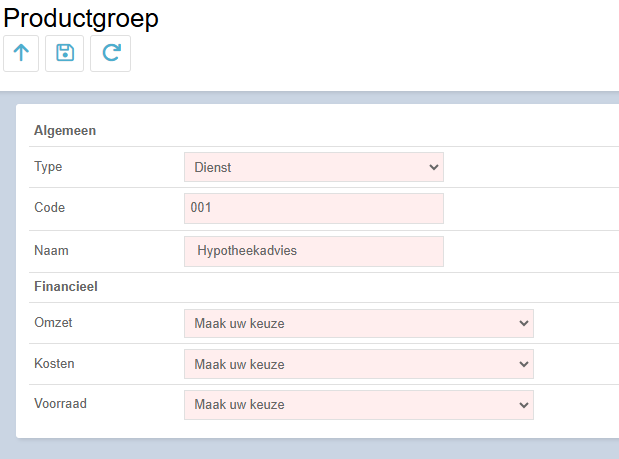The height and width of the screenshot is (459, 619).
Task: Click the Naam field label
Action: pyautogui.click(x=51, y=251)
